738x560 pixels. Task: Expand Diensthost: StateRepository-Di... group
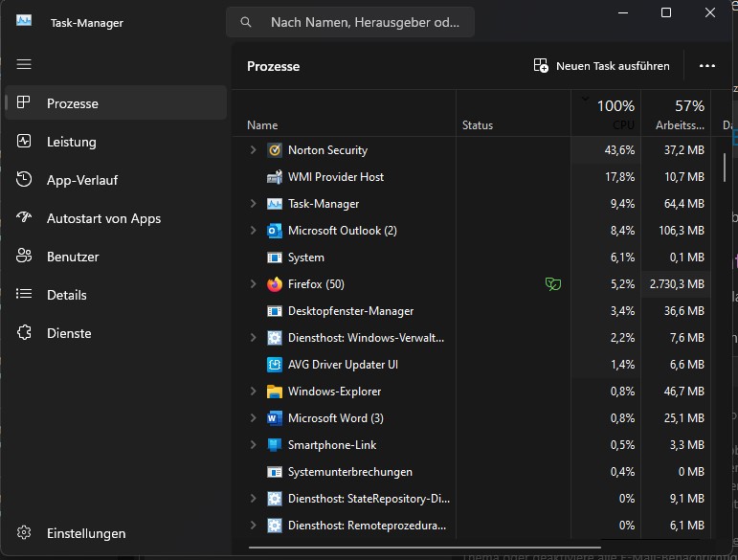253,499
